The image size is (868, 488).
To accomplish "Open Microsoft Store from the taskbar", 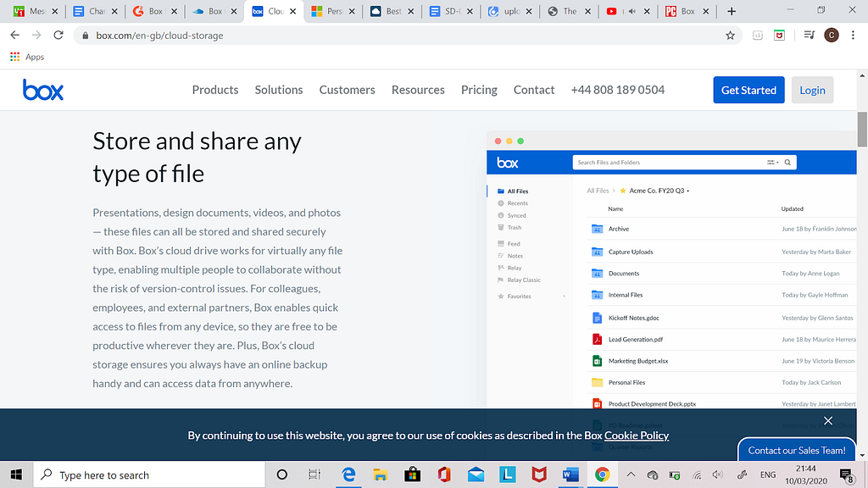I will click(412, 474).
